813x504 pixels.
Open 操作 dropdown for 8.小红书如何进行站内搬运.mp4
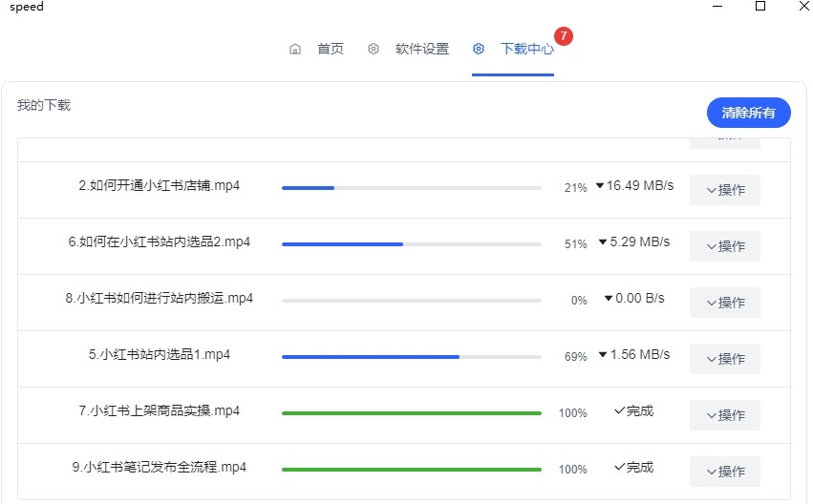point(725,303)
